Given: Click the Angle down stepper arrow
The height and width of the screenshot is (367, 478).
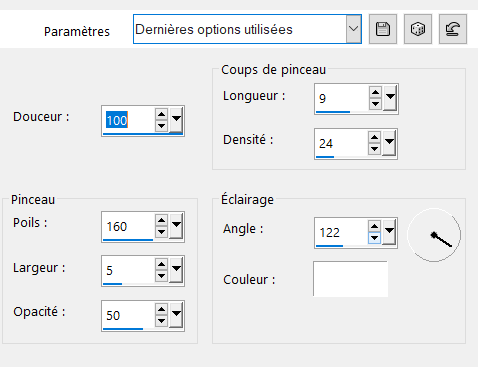Looking at the screenshot, I should [x=375, y=238].
